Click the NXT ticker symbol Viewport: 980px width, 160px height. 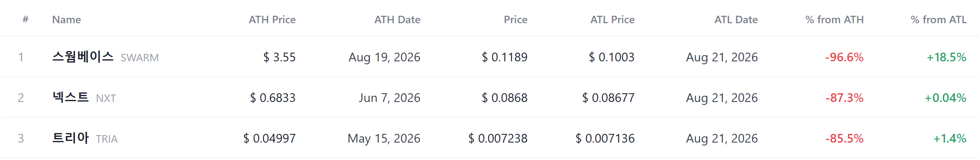[x=106, y=98]
